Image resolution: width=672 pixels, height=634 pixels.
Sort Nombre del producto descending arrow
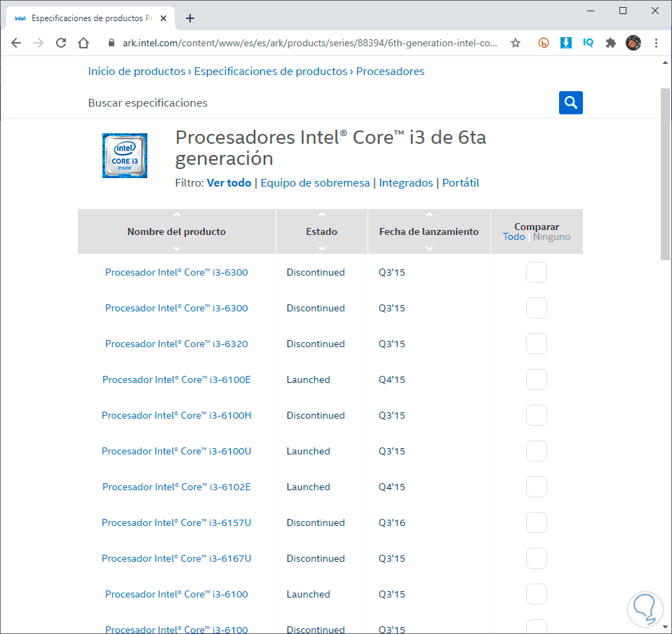(x=177, y=248)
